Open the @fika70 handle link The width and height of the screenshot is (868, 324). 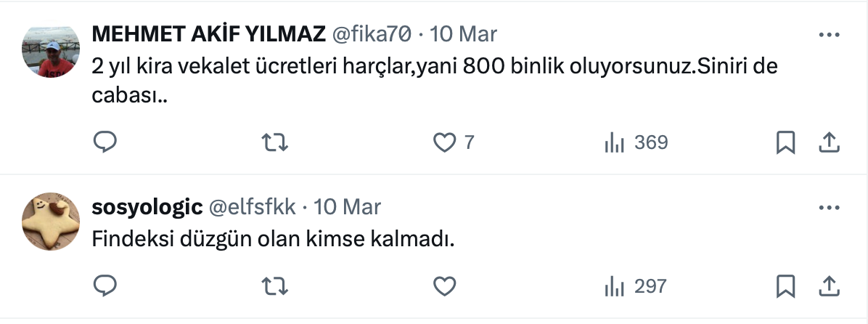372,34
